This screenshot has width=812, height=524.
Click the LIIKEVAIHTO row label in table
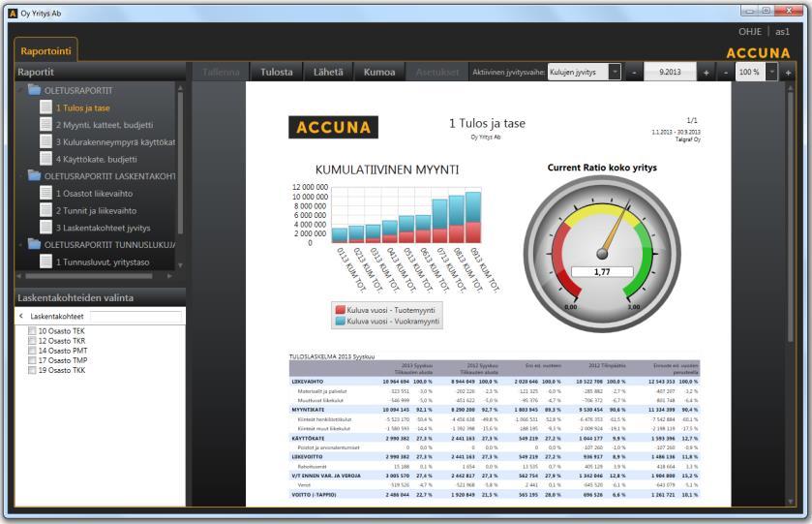pos(308,382)
